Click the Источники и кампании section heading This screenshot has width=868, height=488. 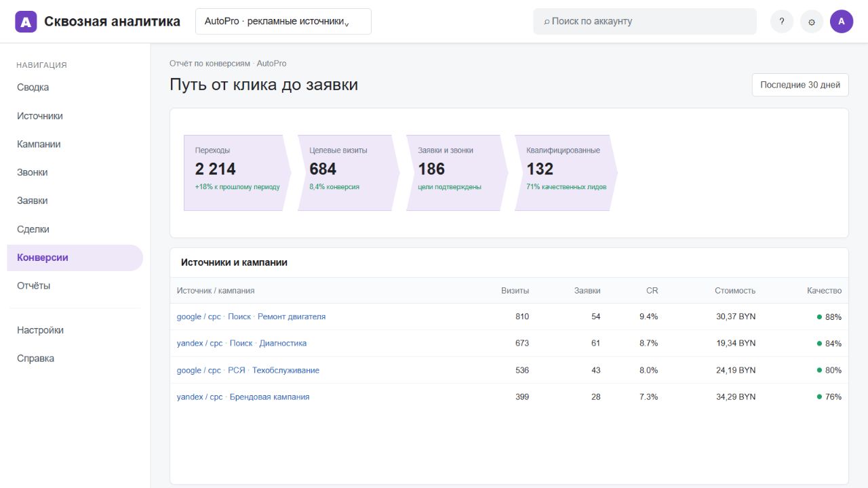234,262
